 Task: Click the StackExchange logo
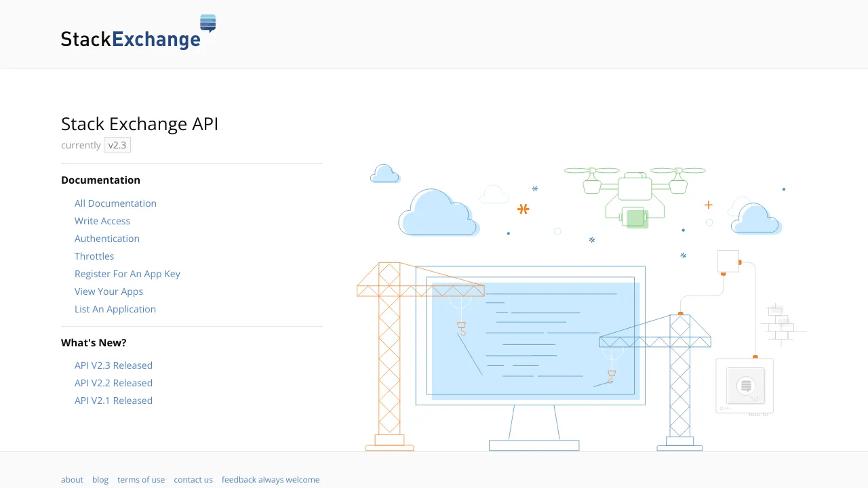tap(138, 33)
